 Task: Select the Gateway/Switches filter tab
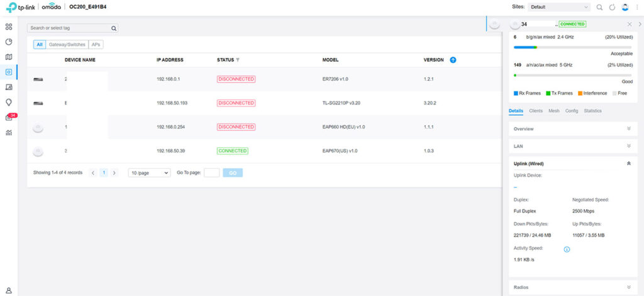(x=67, y=45)
